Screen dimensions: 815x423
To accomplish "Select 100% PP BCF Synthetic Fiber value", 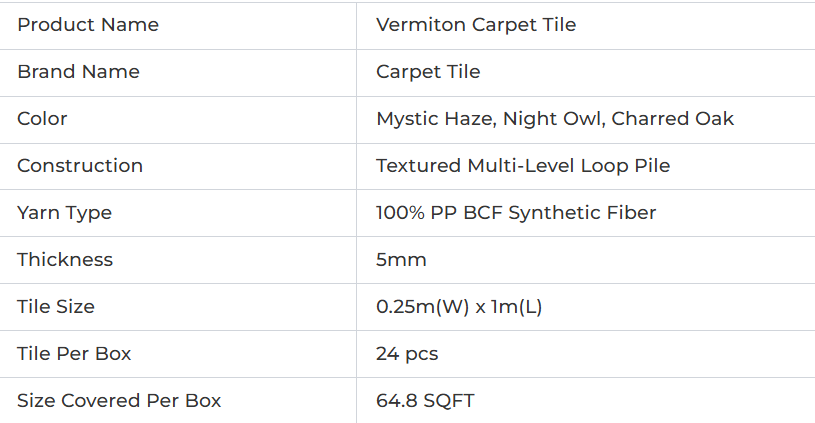I will [516, 213].
